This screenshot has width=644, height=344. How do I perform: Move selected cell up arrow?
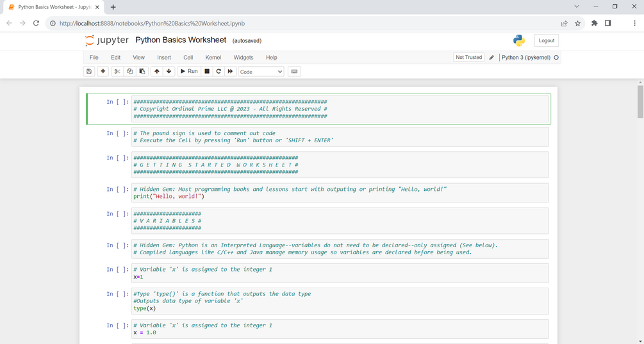click(x=156, y=72)
